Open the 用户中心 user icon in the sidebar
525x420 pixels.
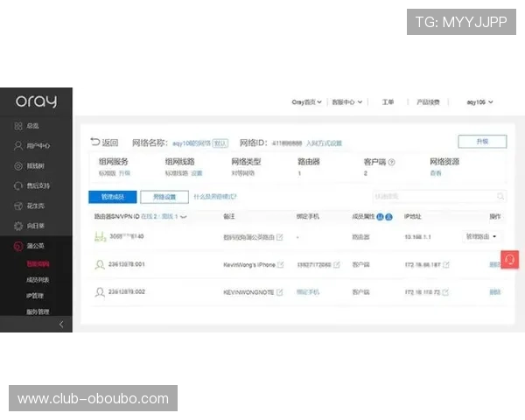pyautogui.click(x=18, y=146)
